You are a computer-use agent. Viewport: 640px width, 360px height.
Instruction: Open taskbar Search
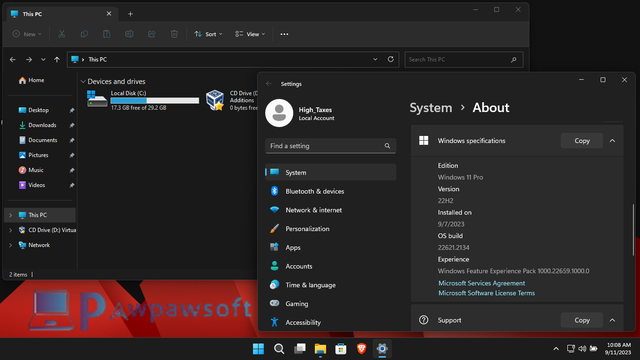279,349
